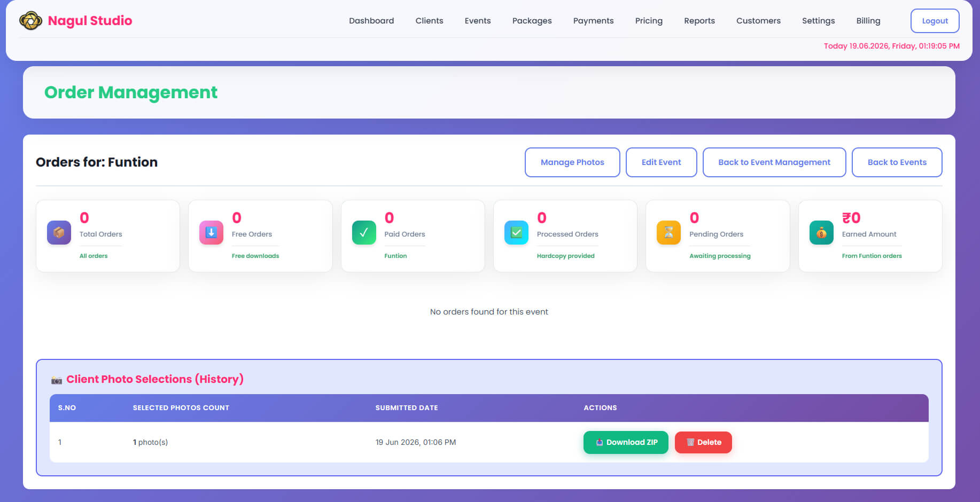Image resolution: width=980 pixels, height=502 pixels.
Task: Open the Reports page
Action: 699,21
